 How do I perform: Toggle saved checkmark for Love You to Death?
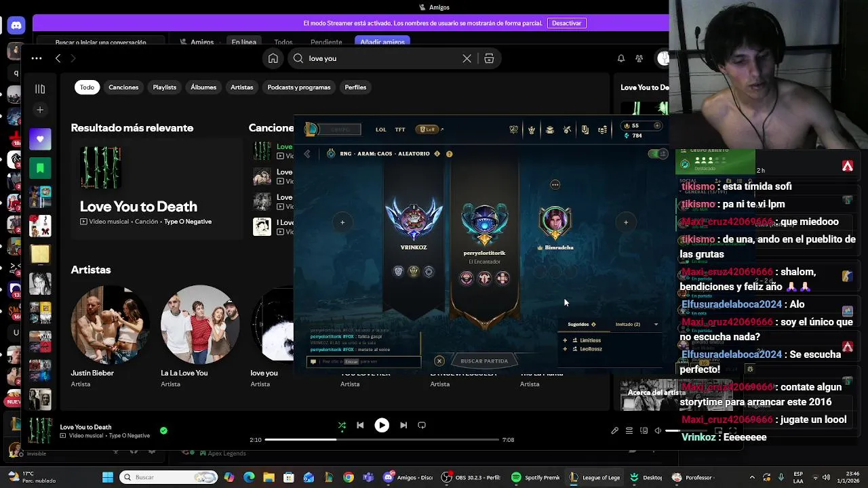tap(163, 430)
